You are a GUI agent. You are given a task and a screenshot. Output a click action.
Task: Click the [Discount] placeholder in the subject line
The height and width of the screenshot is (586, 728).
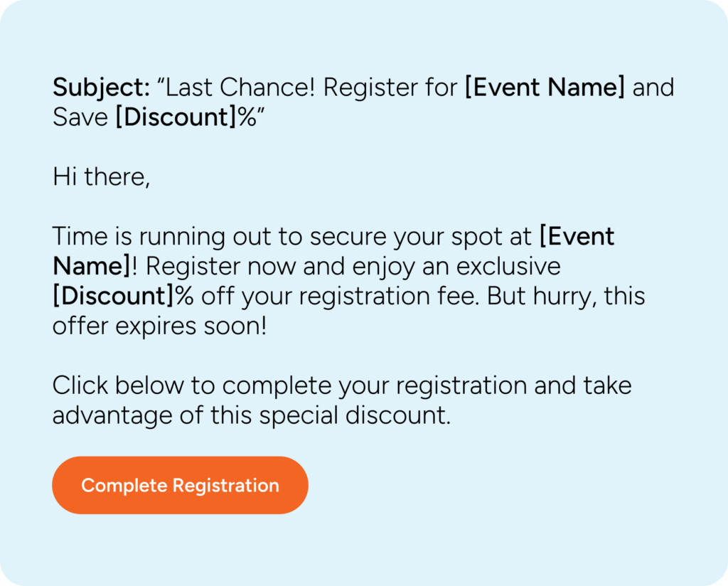pyautogui.click(x=176, y=117)
